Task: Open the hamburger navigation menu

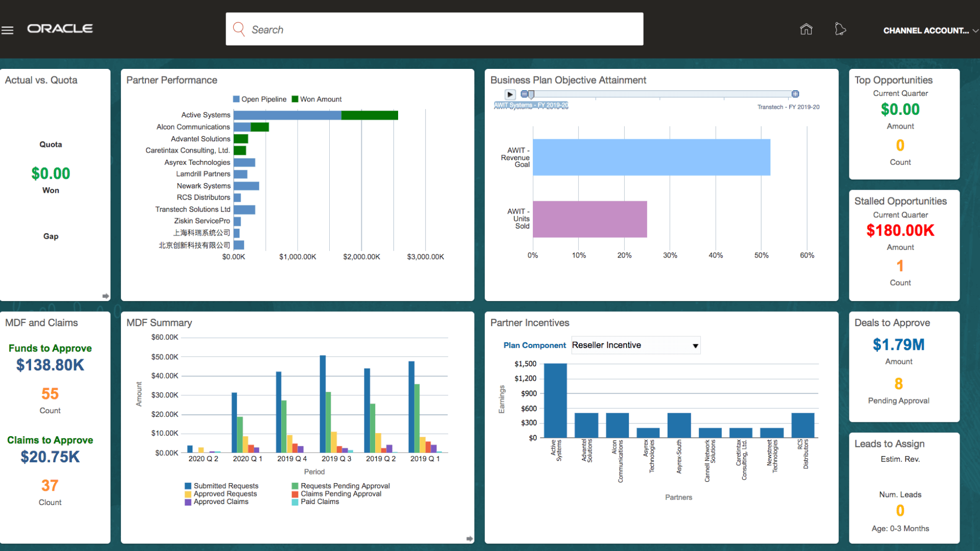Action: point(8,30)
